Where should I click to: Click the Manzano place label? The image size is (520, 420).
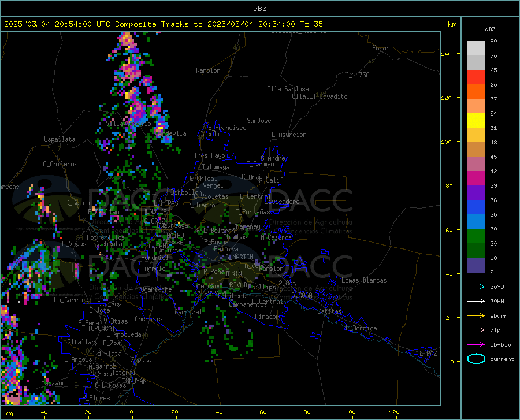(53, 383)
